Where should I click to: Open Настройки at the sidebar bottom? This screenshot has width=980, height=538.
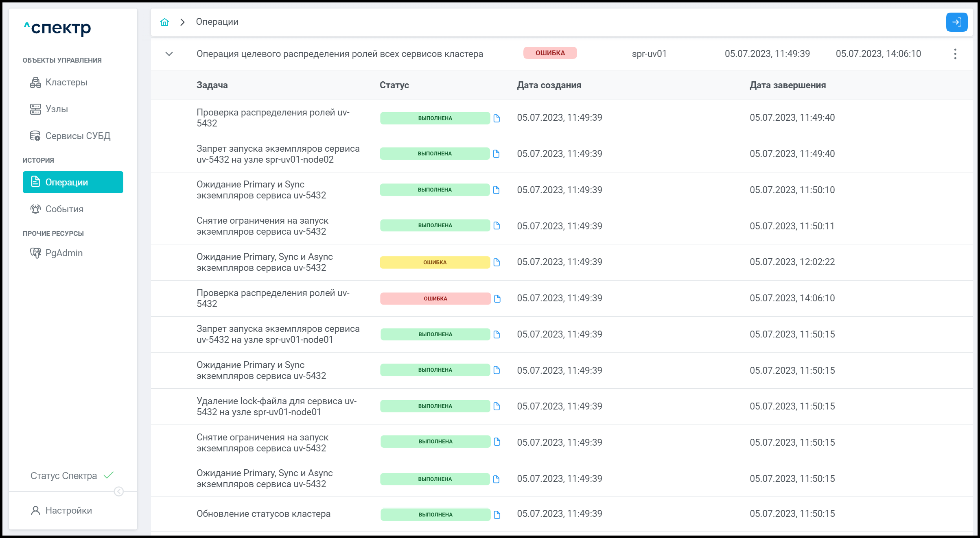68,510
